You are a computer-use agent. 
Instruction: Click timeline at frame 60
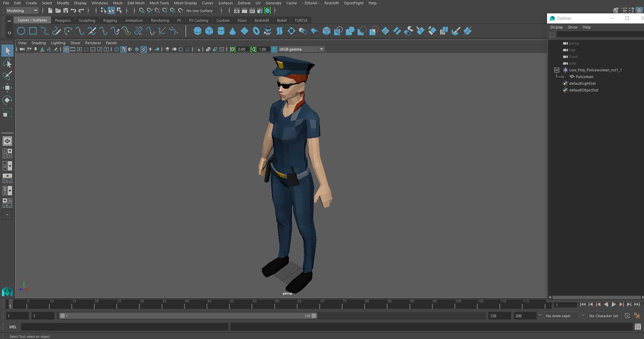pos(277,304)
